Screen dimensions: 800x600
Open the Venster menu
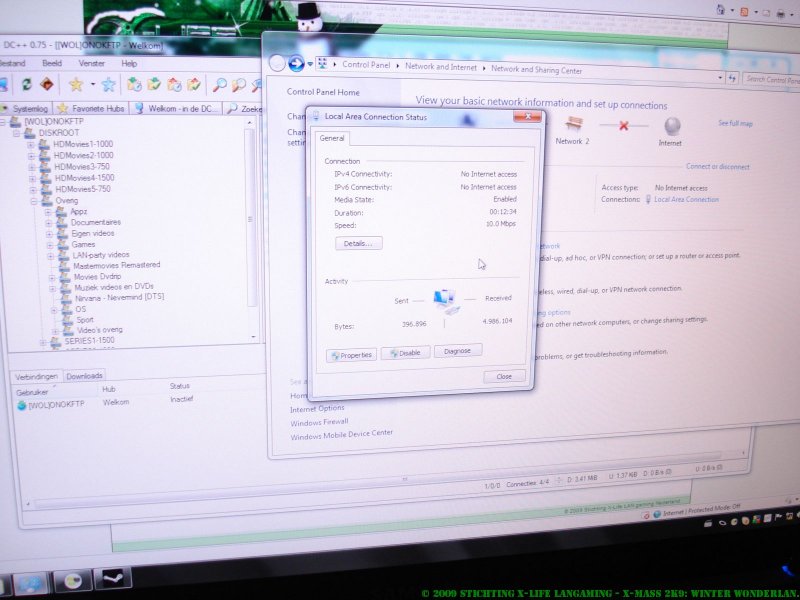coord(91,63)
